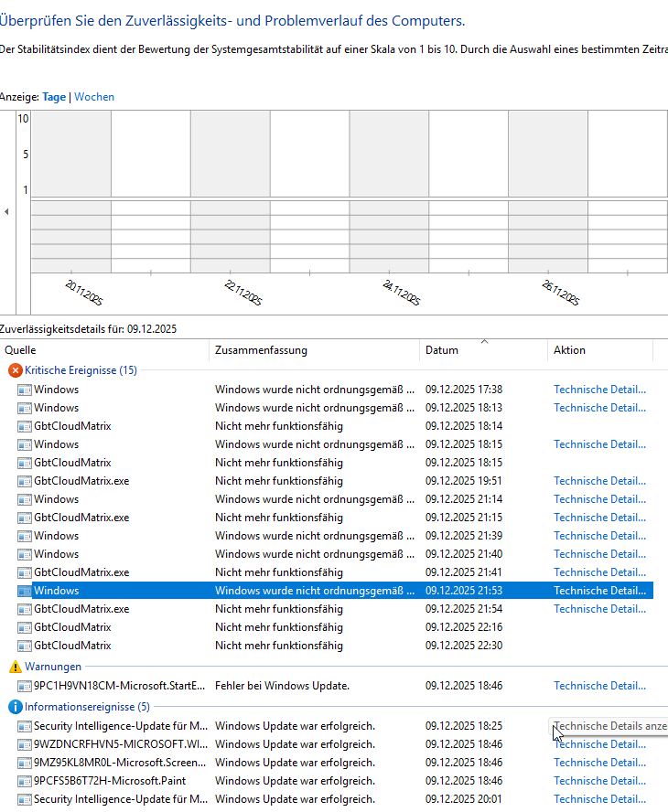
Task: Click the Windows row icon at 21:14
Action: pos(25,499)
